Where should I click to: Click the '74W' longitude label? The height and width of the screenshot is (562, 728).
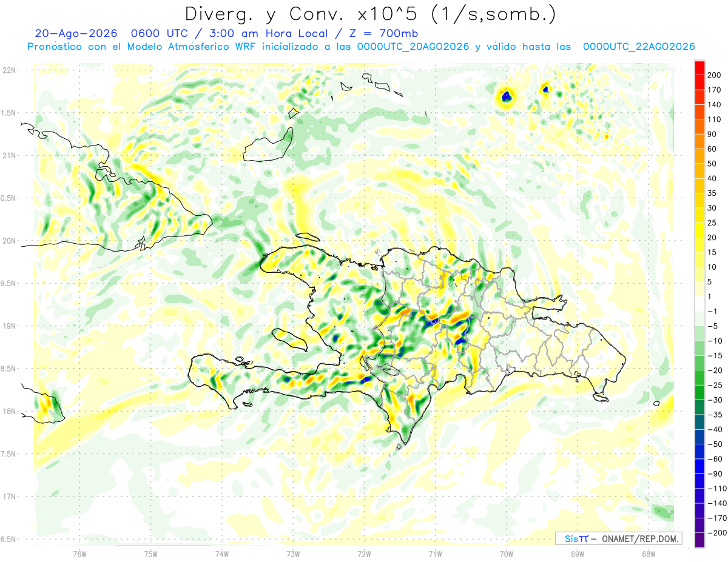222,554
